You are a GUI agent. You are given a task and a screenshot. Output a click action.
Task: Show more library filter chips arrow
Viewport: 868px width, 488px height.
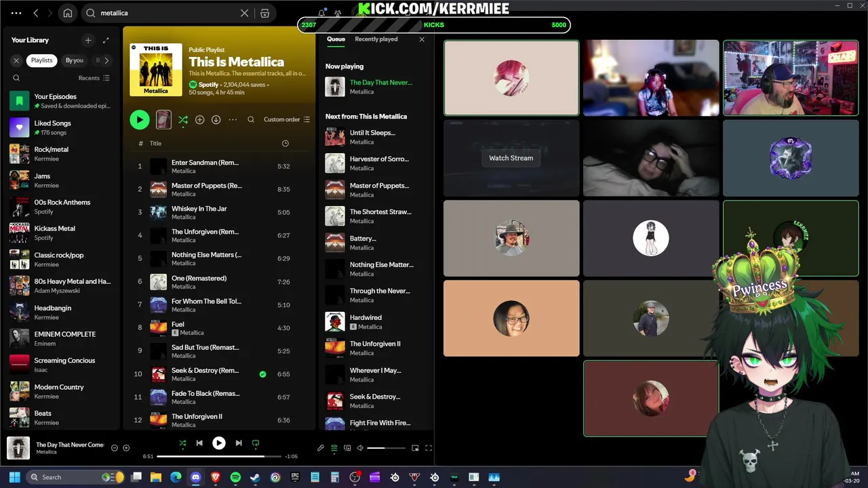click(x=106, y=60)
